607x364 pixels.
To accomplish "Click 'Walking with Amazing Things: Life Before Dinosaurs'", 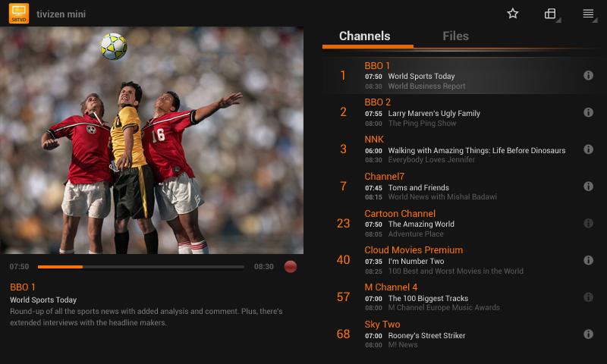I will 476,150.
